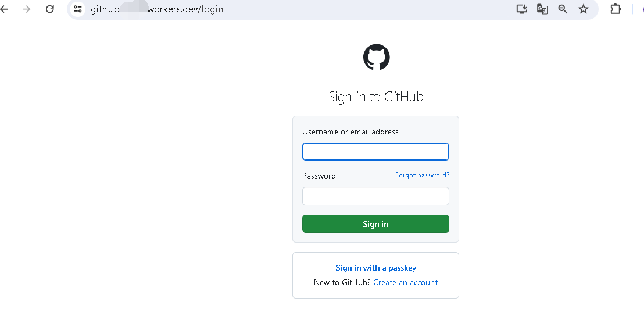644x309 pixels.
Task: Open the zoom magnifier icon
Action: 563,9
